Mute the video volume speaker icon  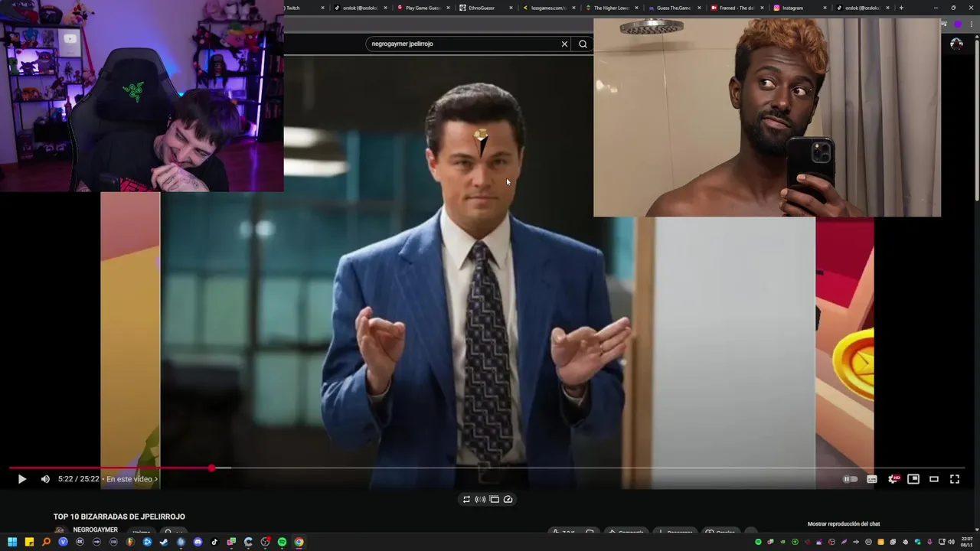click(x=45, y=479)
